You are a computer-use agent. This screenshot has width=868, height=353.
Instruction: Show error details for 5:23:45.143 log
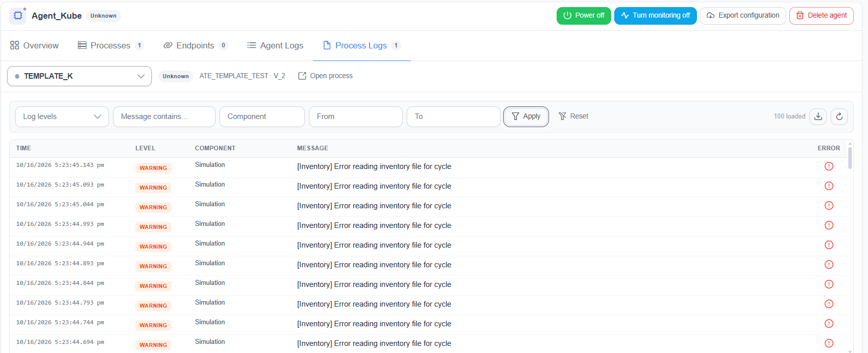tap(829, 166)
